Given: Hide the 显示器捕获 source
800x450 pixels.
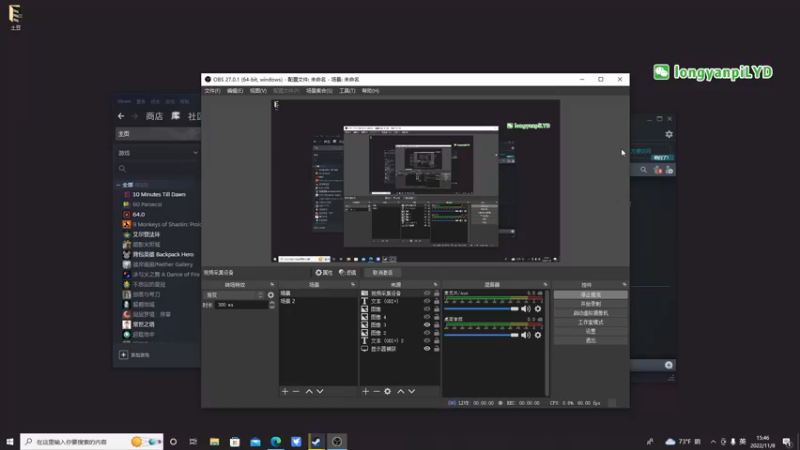Looking at the screenshot, I should (x=427, y=348).
